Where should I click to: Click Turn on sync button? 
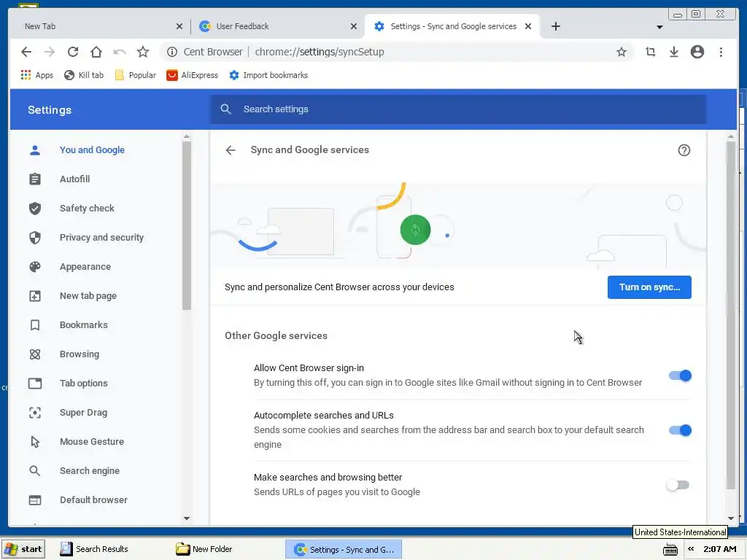coord(649,287)
